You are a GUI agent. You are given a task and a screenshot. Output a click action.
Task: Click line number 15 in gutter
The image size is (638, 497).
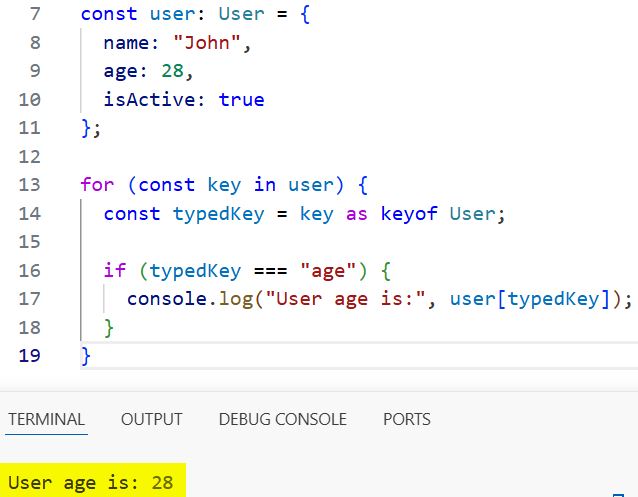30,242
